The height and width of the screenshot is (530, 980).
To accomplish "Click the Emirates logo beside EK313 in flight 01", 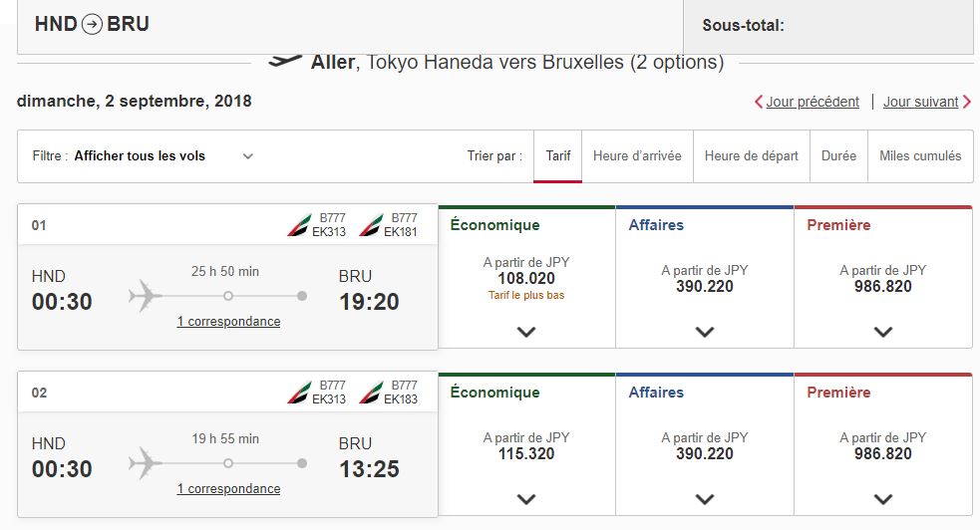I will pyautogui.click(x=299, y=225).
